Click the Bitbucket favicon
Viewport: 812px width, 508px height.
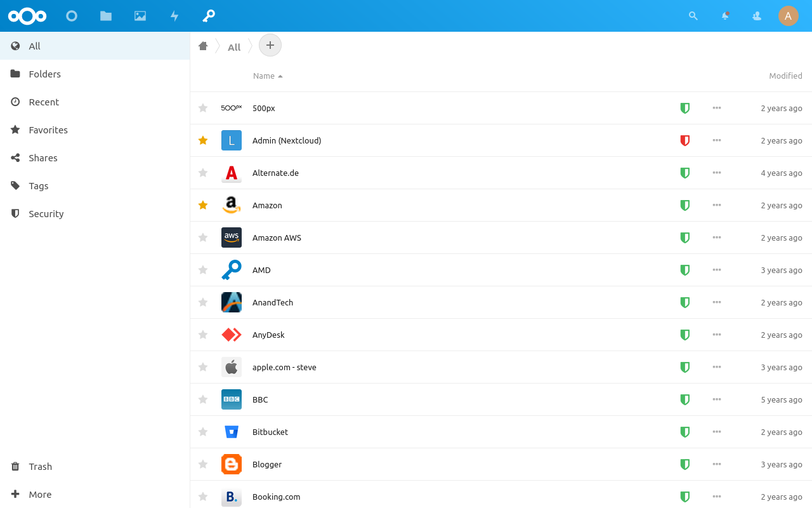[x=232, y=432]
